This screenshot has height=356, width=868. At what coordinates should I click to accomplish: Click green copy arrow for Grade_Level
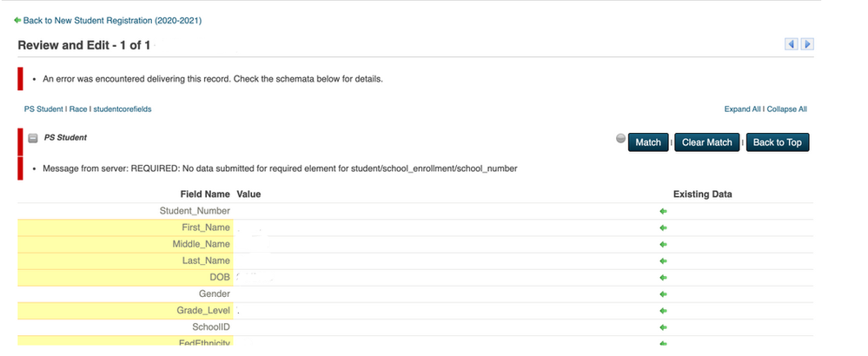[x=663, y=311]
